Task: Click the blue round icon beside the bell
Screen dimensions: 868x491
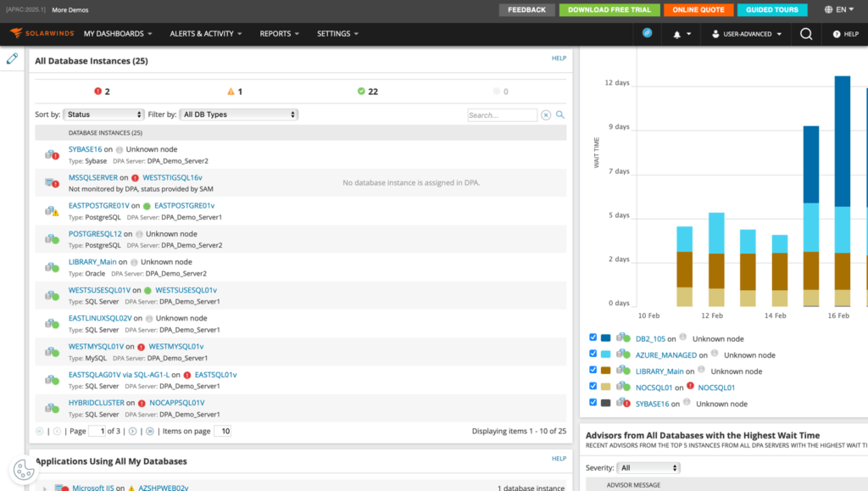Action: [x=647, y=33]
